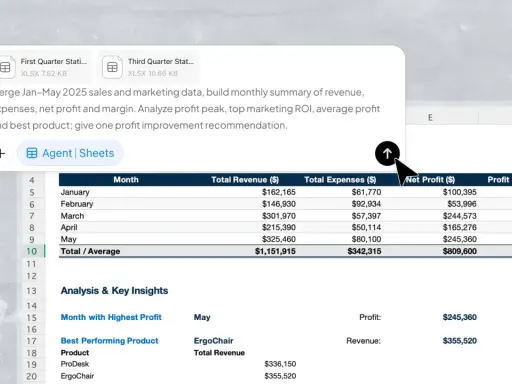512x384 pixels.
Task: Select the March cell
Action: [72, 216]
